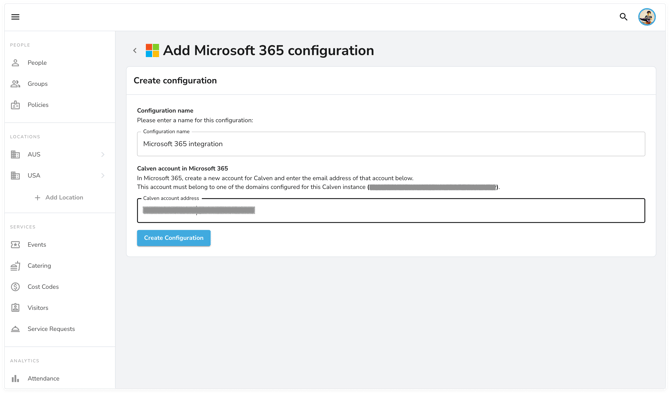Click the Events ticket icon

(x=15, y=244)
